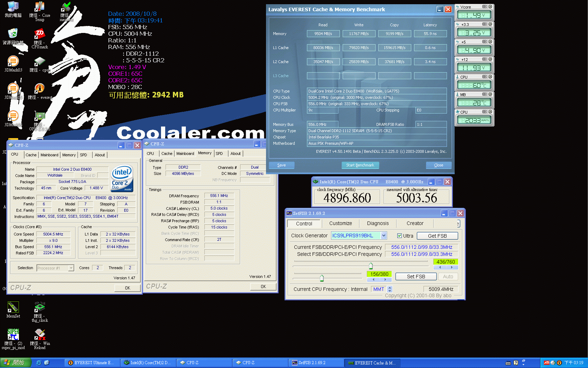Open the SPD tab in right CPU-Z window
The image size is (588, 368).
pyautogui.click(x=219, y=154)
